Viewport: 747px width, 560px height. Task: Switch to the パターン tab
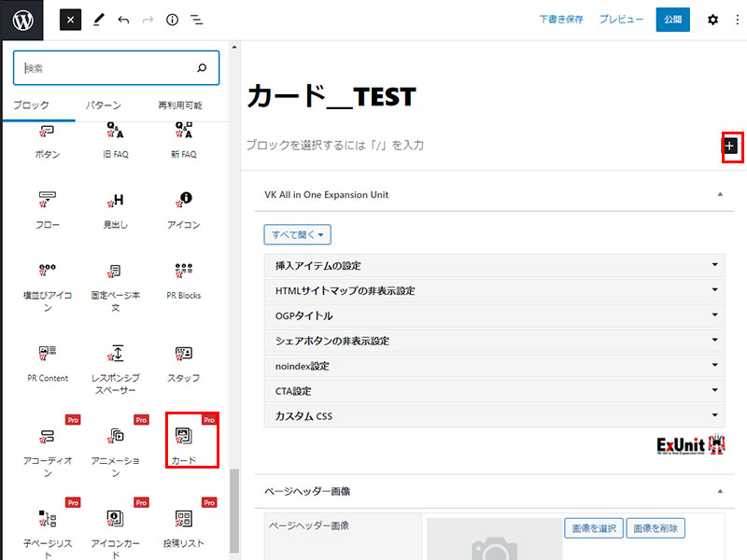tap(103, 105)
